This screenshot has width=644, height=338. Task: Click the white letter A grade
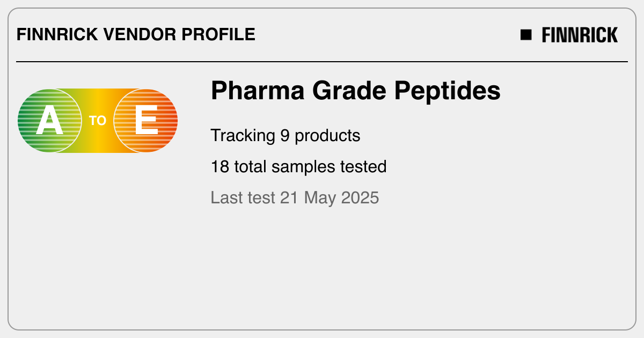pyautogui.click(x=49, y=121)
